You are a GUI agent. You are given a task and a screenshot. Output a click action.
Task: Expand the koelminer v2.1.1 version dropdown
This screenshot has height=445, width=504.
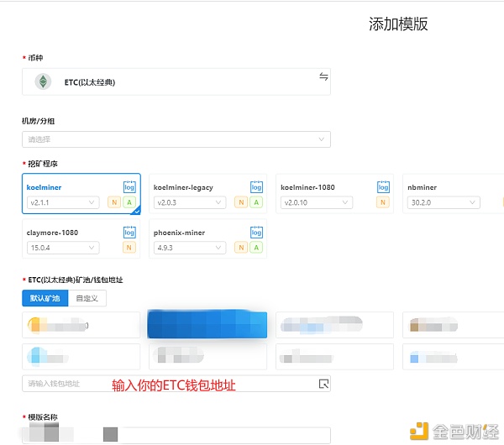click(x=63, y=202)
